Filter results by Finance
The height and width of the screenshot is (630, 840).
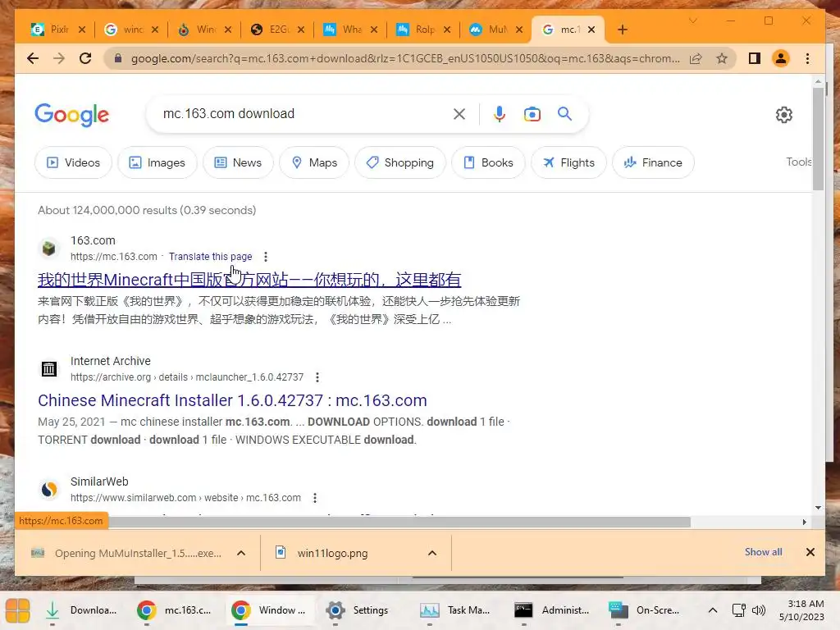tap(654, 163)
